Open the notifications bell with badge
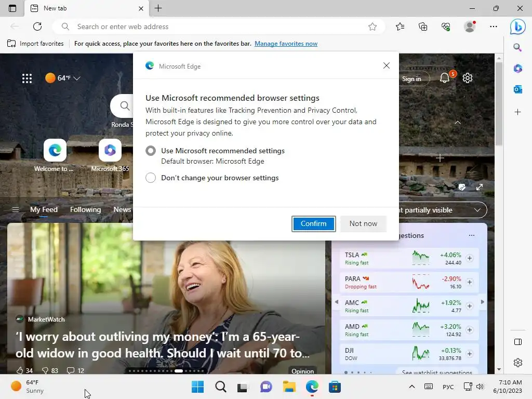This screenshot has height=399, width=532. tap(445, 78)
